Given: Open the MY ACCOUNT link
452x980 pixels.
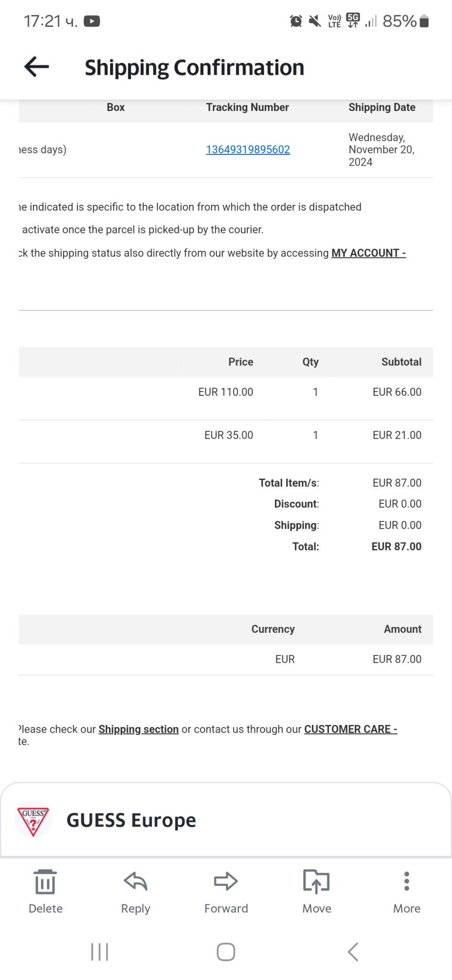Looking at the screenshot, I should (x=368, y=253).
